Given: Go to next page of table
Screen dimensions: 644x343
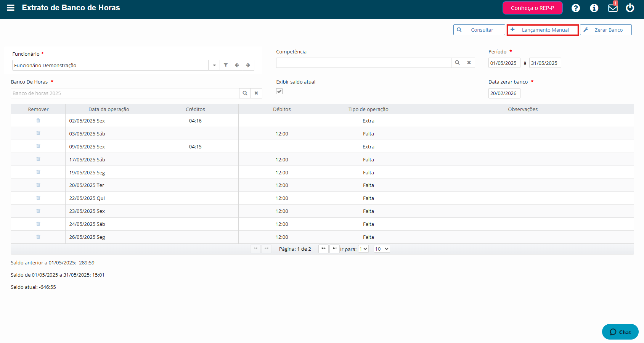Looking at the screenshot, I should coord(323,249).
